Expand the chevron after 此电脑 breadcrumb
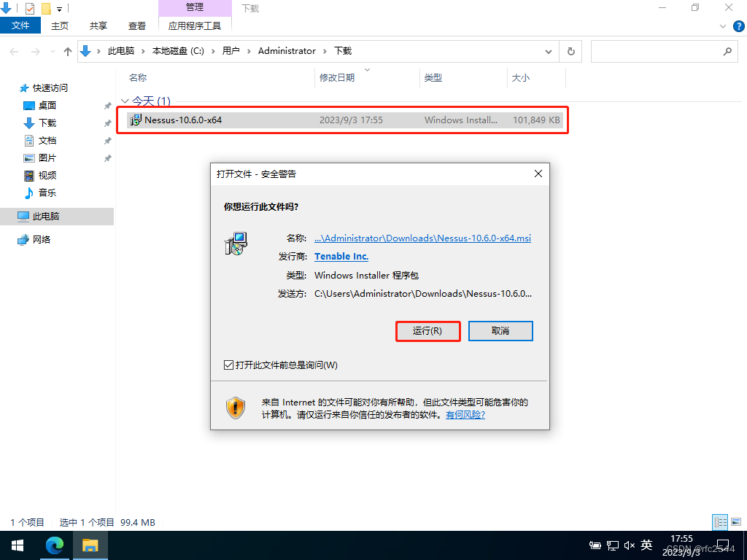Image resolution: width=747 pixels, height=560 pixels. click(x=143, y=51)
